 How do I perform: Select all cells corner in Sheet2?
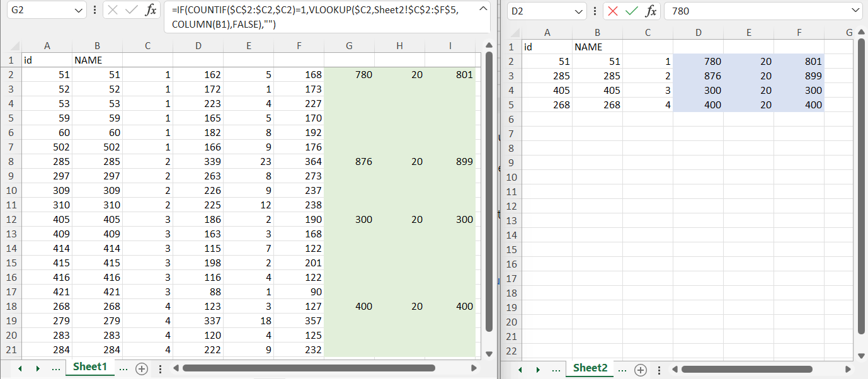(x=511, y=33)
